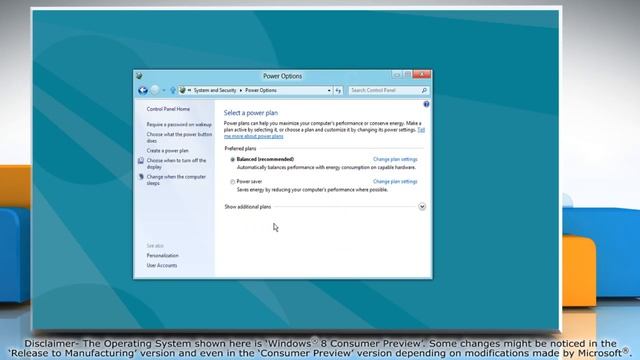Viewport: 640px width, 360px height.
Task: Click the breadcrumb arrow after System and Security
Action: point(241,91)
